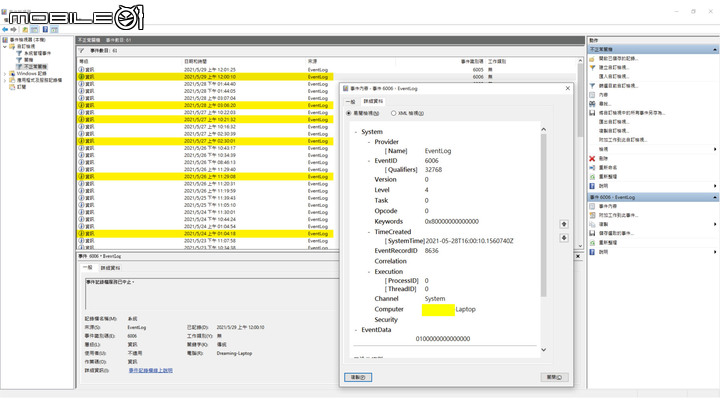Select event row 2021/5/27 10:21:32
This screenshot has height=405, width=720.
(x=205, y=119)
